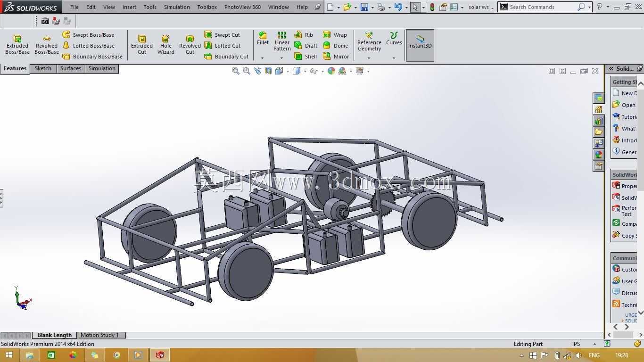Screen dimensions: 644x362
Task: Activate the Extruded Cut tool
Action: pos(142,44)
